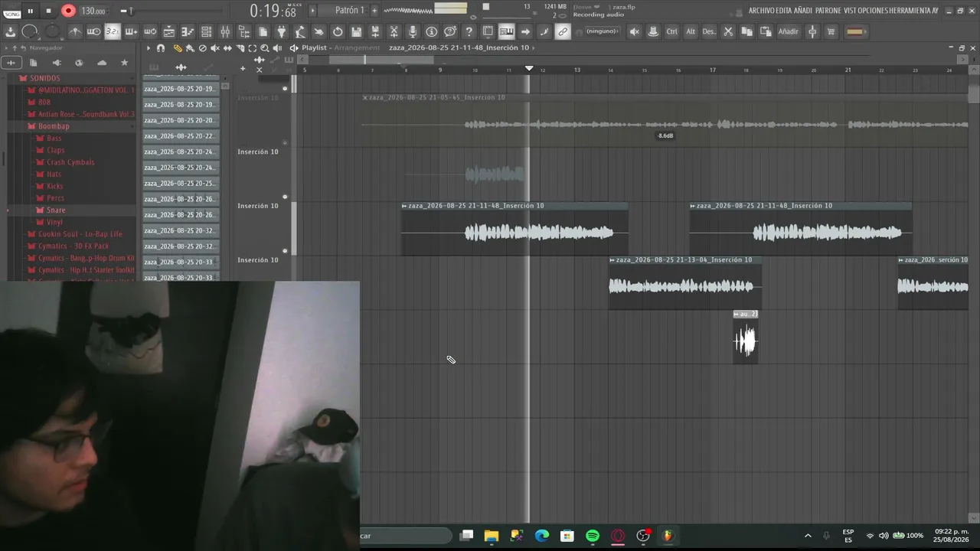Open the playlist menu arrow
This screenshot has height=551, width=980.
point(149,48)
